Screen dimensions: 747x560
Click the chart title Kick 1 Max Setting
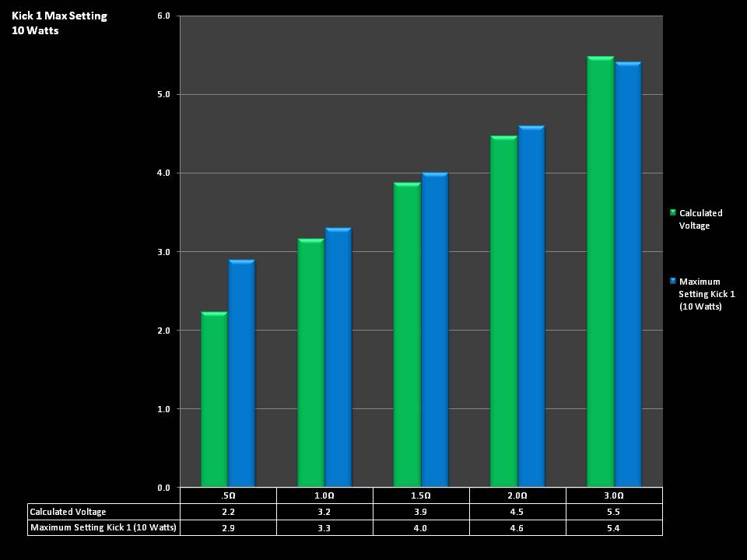[x=59, y=16]
